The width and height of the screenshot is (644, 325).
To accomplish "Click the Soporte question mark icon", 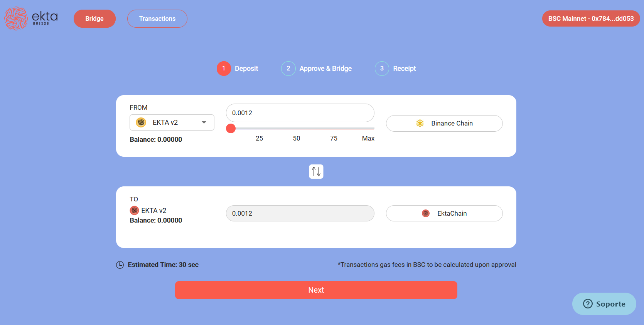I will coord(588,304).
